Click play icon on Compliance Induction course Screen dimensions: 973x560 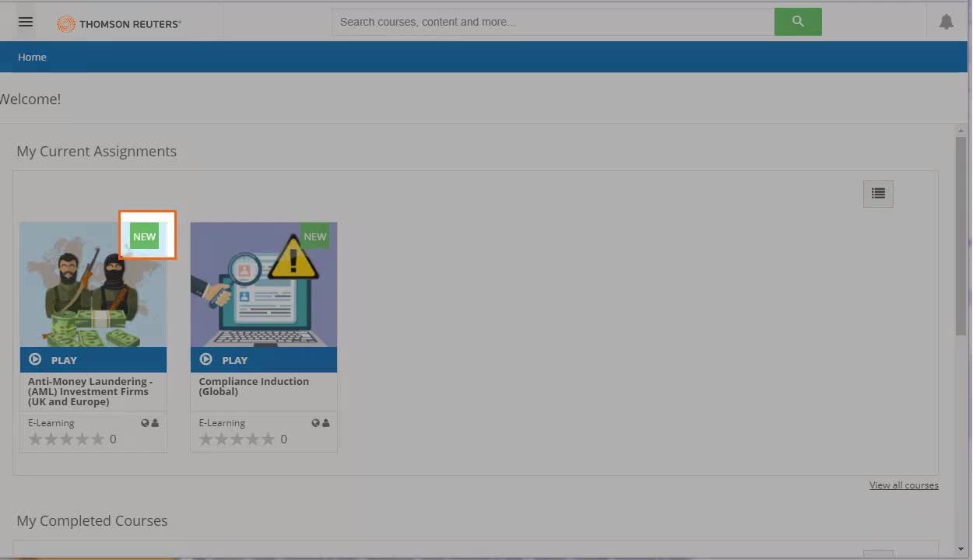click(x=206, y=359)
